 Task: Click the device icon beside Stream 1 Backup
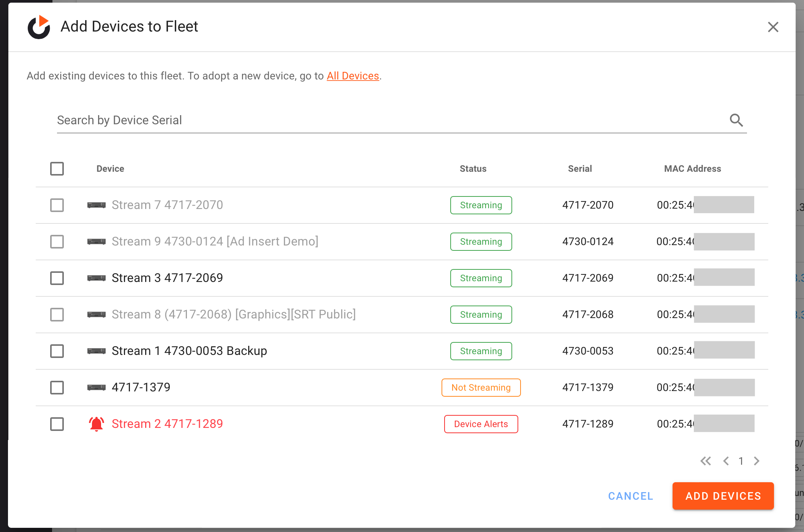click(x=97, y=351)
